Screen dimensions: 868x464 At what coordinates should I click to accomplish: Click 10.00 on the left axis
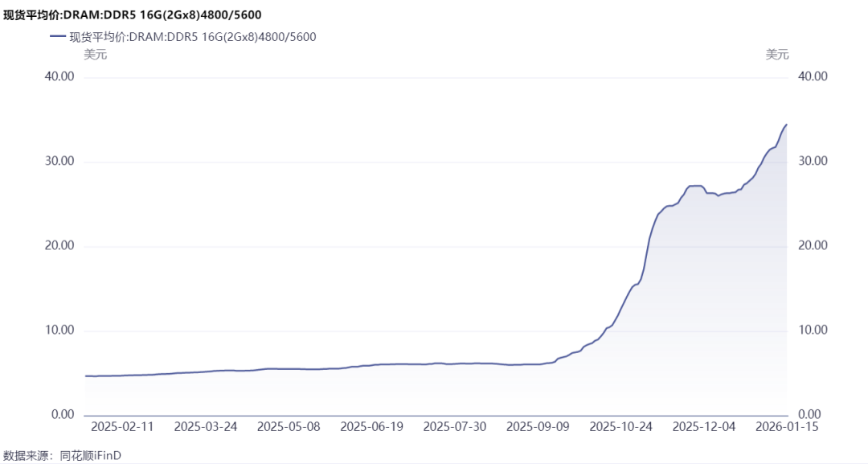pyautogui.click(x=59, y=330)
